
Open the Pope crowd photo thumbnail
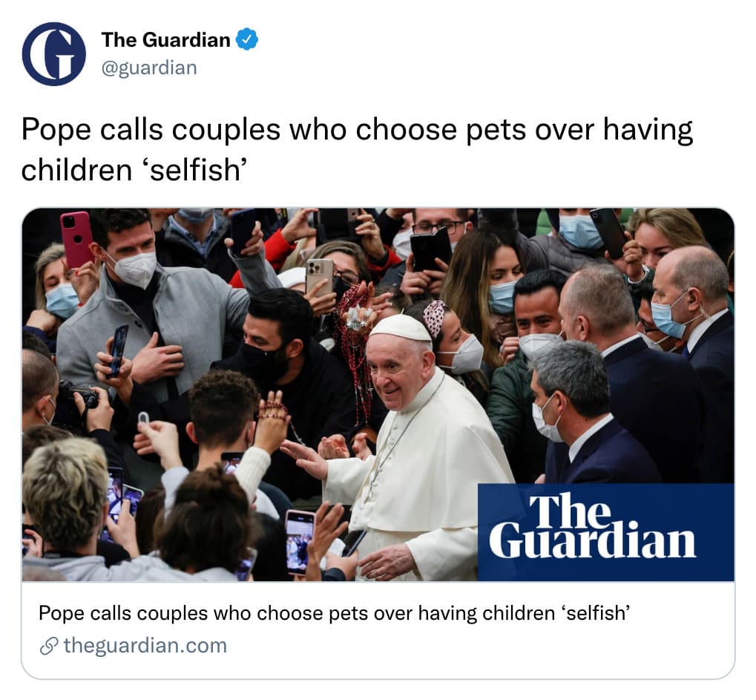[x=378, y=395]
